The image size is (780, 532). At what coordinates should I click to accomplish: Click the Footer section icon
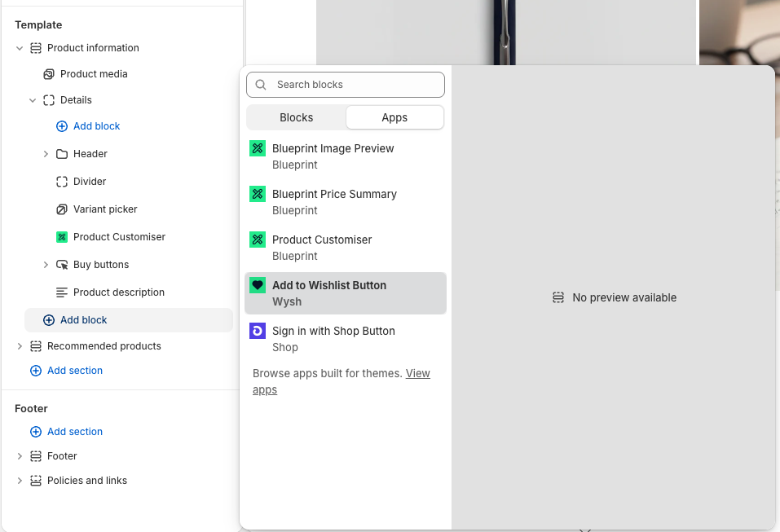pyautogui.click(x=36, y=456)
